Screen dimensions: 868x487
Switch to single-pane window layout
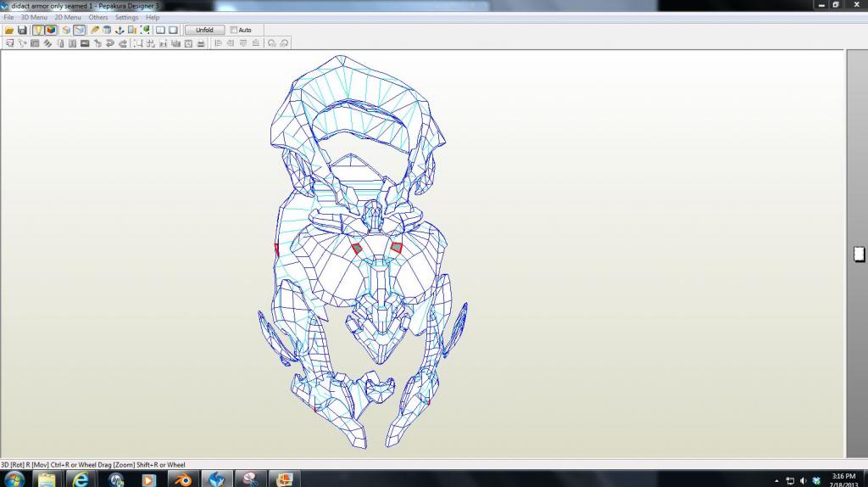click(x=173, y=30)
